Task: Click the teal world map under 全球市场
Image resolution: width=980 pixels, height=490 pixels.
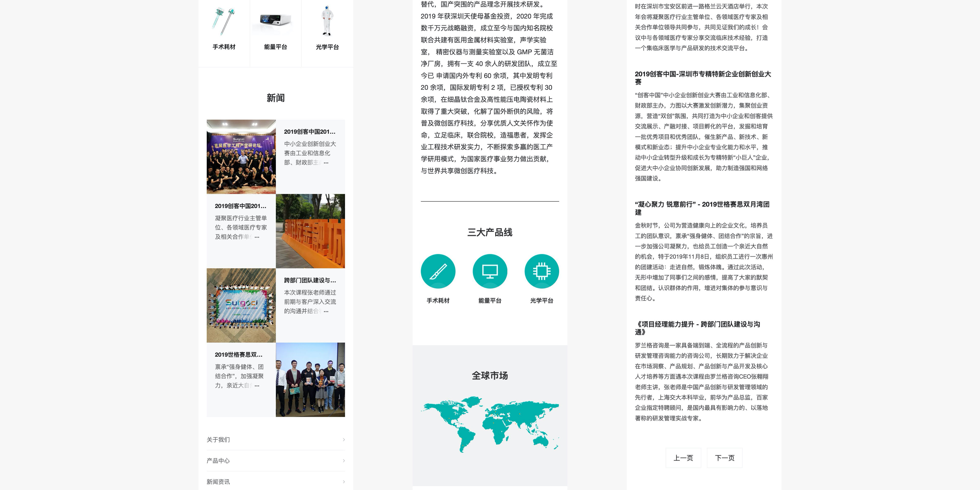Action: point(490,425)
